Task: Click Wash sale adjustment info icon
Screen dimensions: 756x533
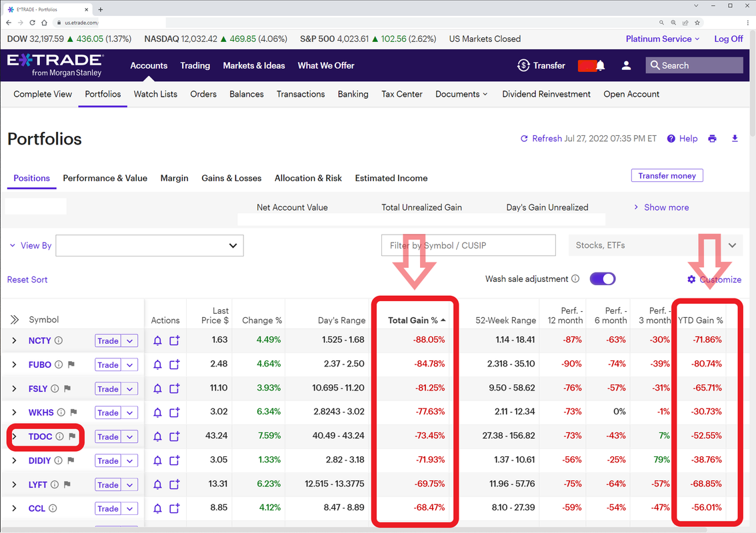Action: (x=575, y=279)
